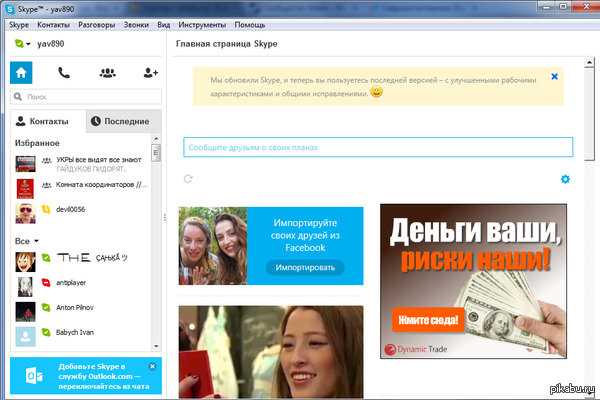Click the main page scroll up arrow

click(x=589, y=62)
